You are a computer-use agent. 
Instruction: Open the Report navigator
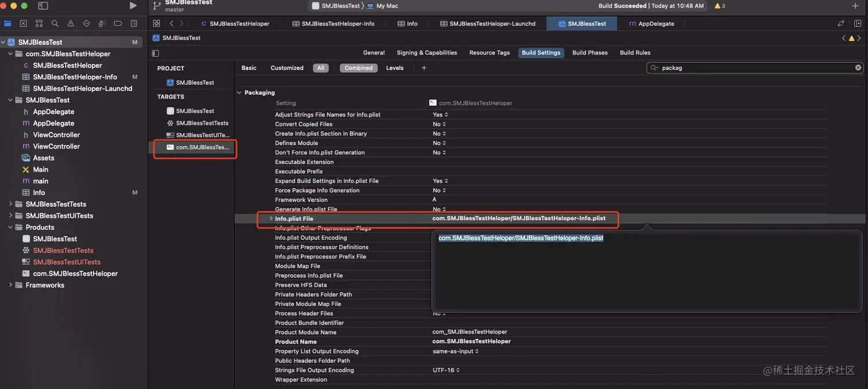(134, 24)
